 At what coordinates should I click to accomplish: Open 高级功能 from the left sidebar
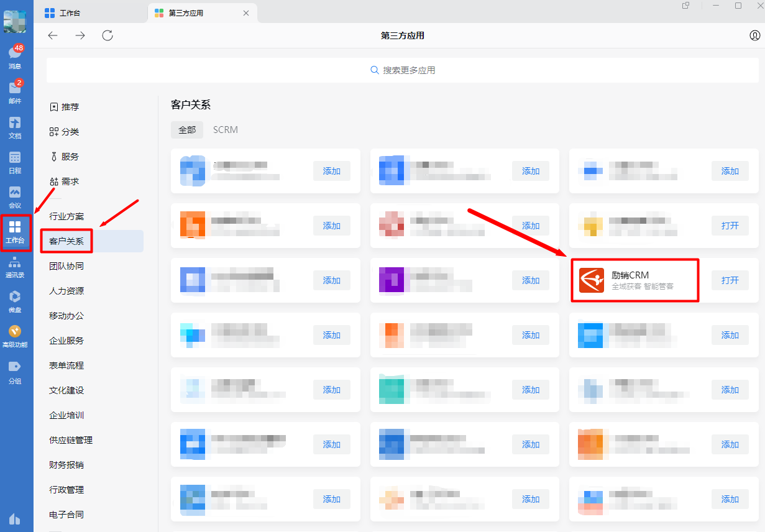14,337
